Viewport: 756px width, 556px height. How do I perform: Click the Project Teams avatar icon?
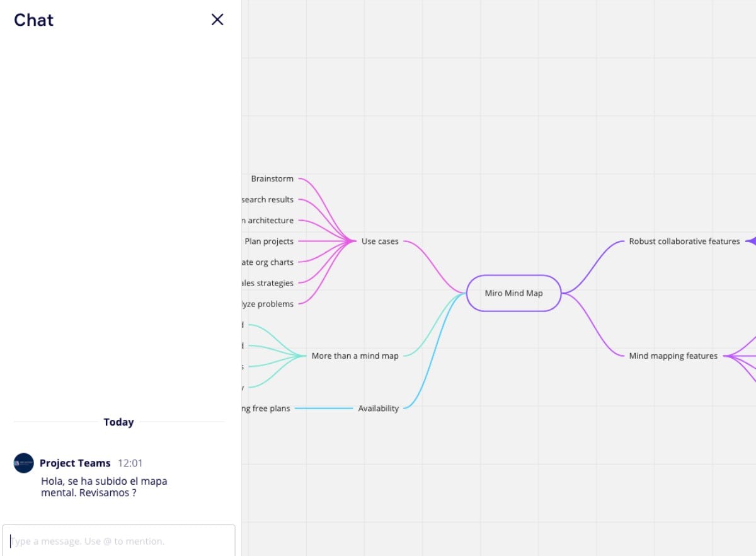pyautogui.click(x=23, y=463)
